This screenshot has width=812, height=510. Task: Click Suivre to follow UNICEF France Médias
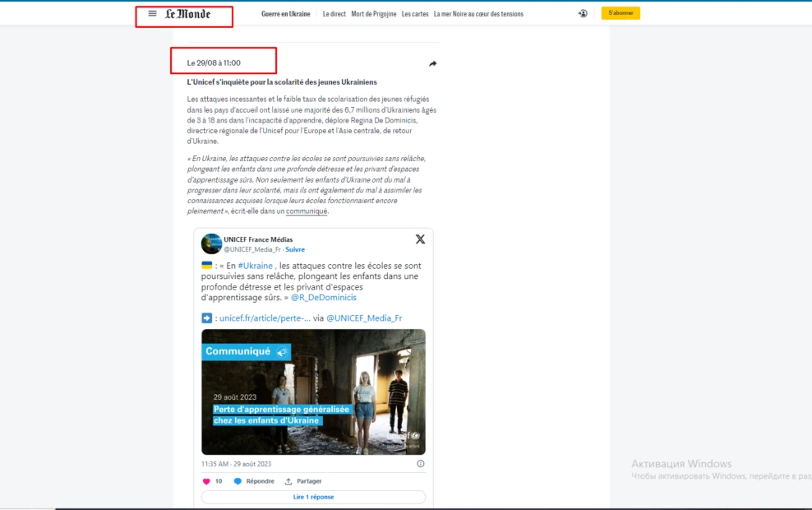(295, 249)
